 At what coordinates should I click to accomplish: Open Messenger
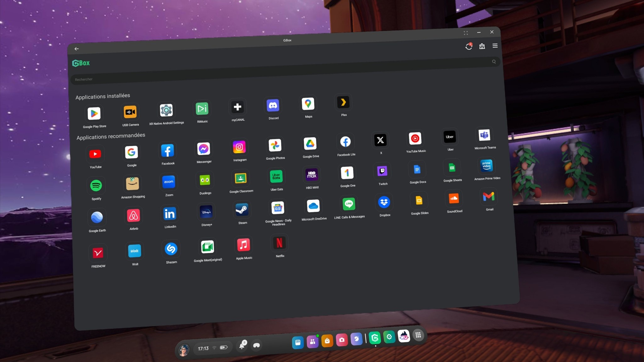point(203,149)
